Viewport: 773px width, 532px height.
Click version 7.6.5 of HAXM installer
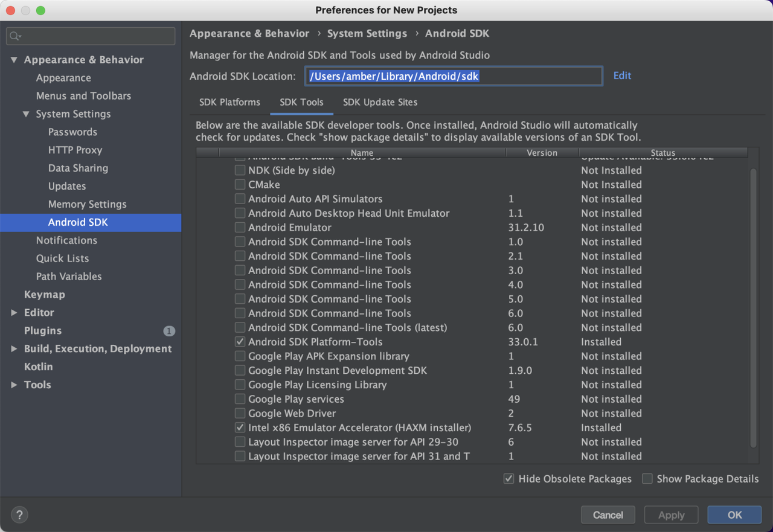(x=520, y=428)
